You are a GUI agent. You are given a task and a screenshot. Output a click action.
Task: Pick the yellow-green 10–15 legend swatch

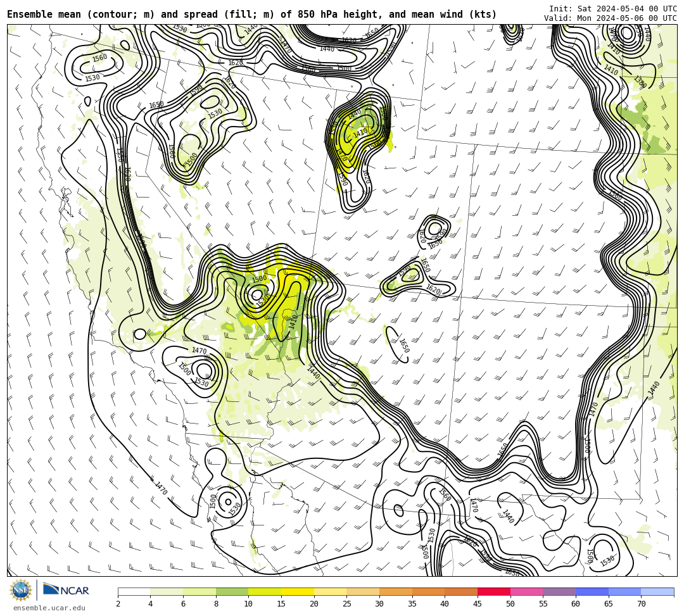click(x=265, y=591)
